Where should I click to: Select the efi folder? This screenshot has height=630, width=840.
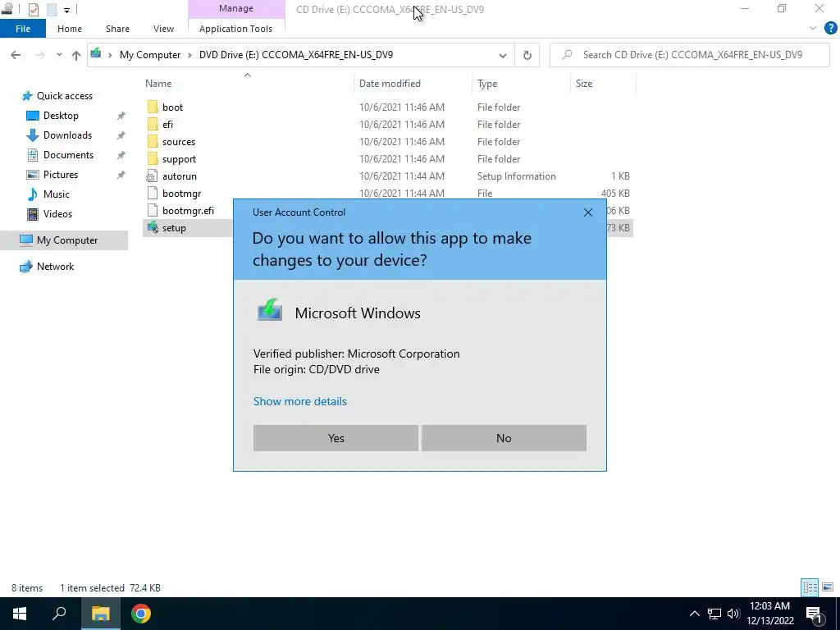tap(167, 125)
